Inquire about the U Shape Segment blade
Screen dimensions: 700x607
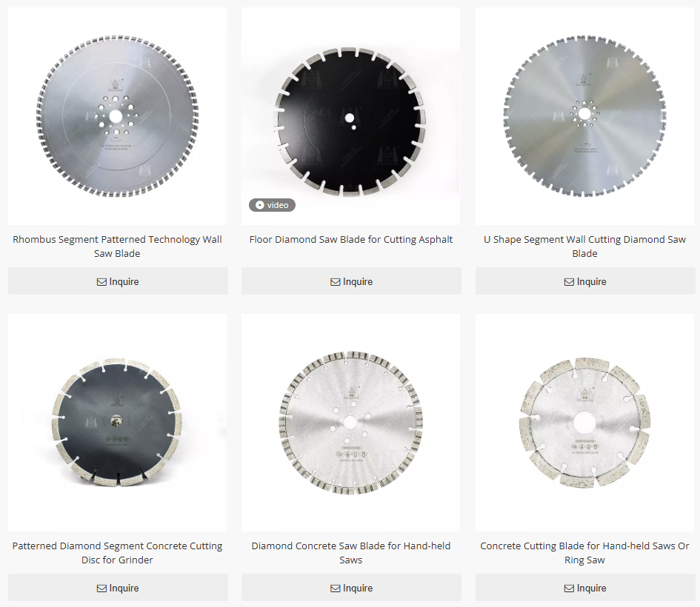[585, 281]
